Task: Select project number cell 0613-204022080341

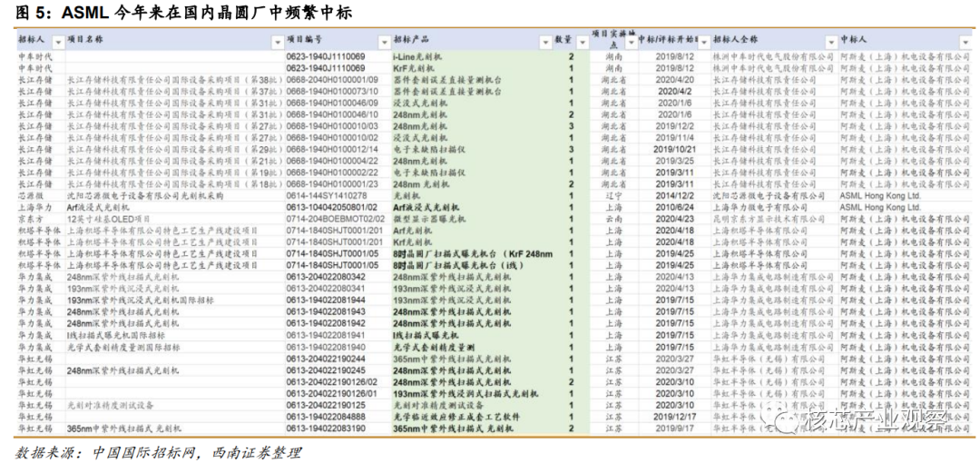Action: pos(326,288)
